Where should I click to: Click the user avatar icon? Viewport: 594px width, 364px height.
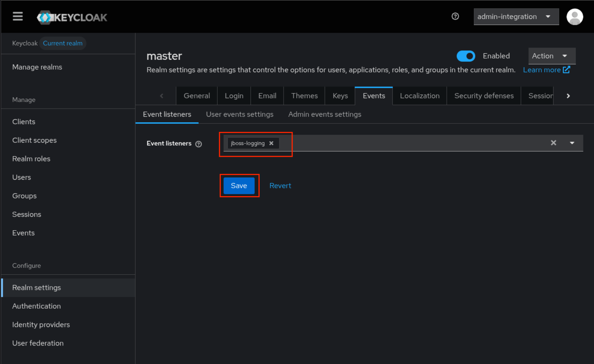coord(574,17)
